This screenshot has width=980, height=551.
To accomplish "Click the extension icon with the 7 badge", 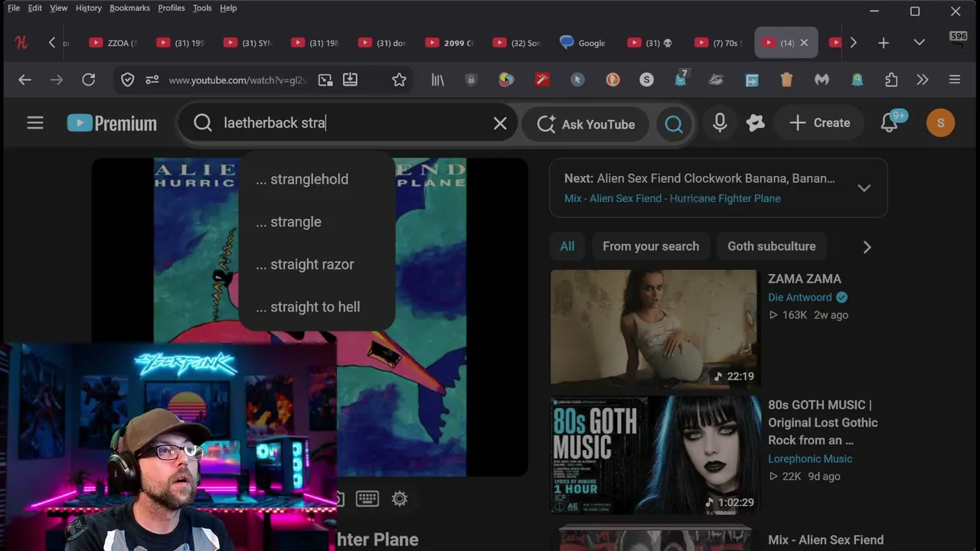I will [681, 79].
